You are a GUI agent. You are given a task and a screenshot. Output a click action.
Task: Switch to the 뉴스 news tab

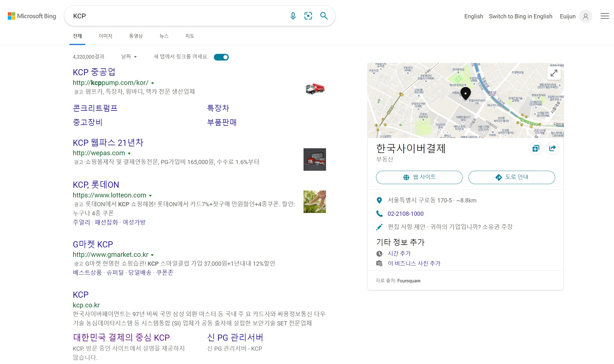point(164,36)
